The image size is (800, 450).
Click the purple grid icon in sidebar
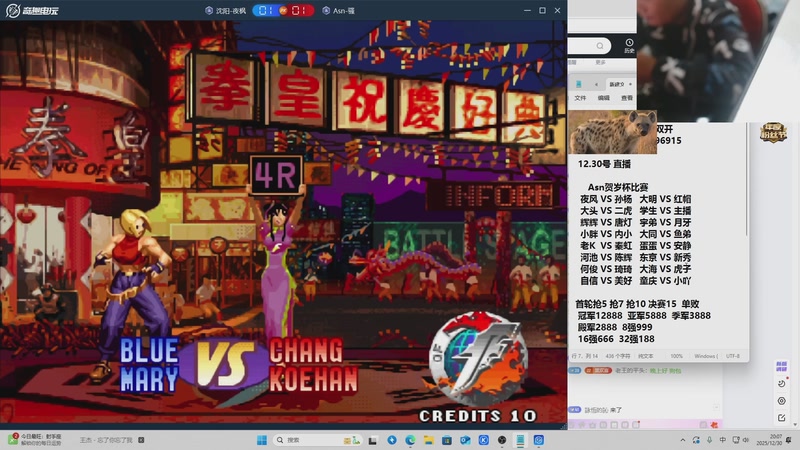point(781,366)
